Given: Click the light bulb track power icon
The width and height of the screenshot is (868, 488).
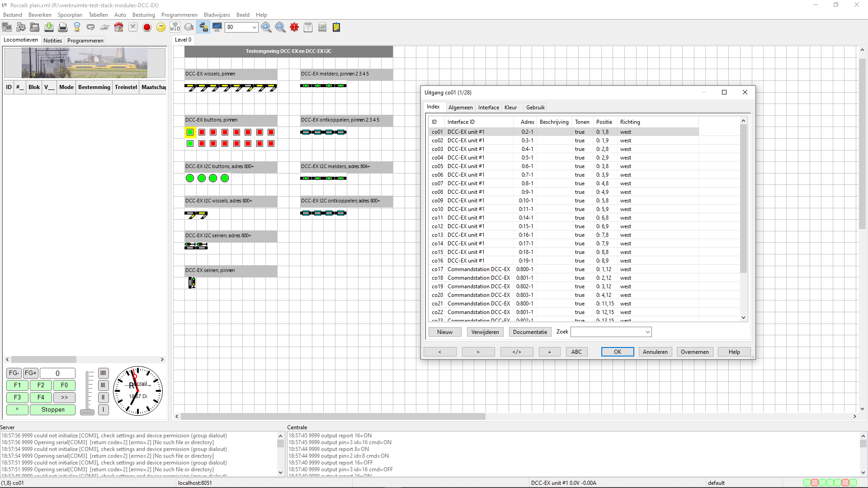Looking at the screenshot, I should click(x=77, y=28).
